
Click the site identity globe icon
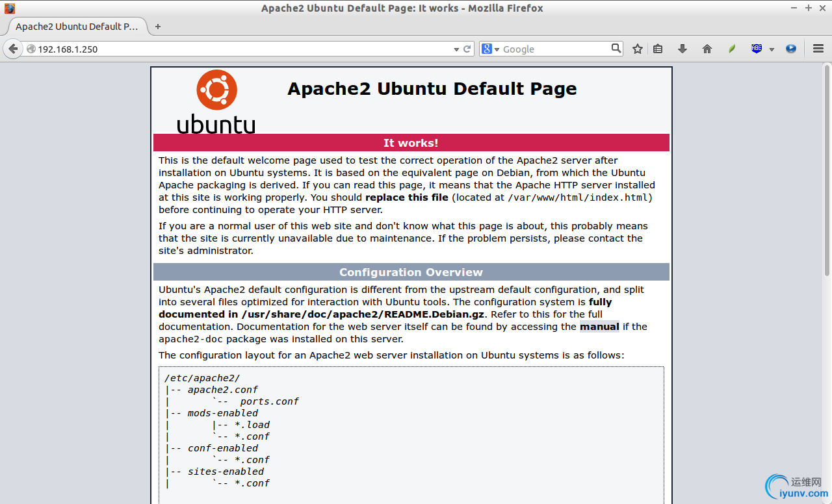click(31, 49)
